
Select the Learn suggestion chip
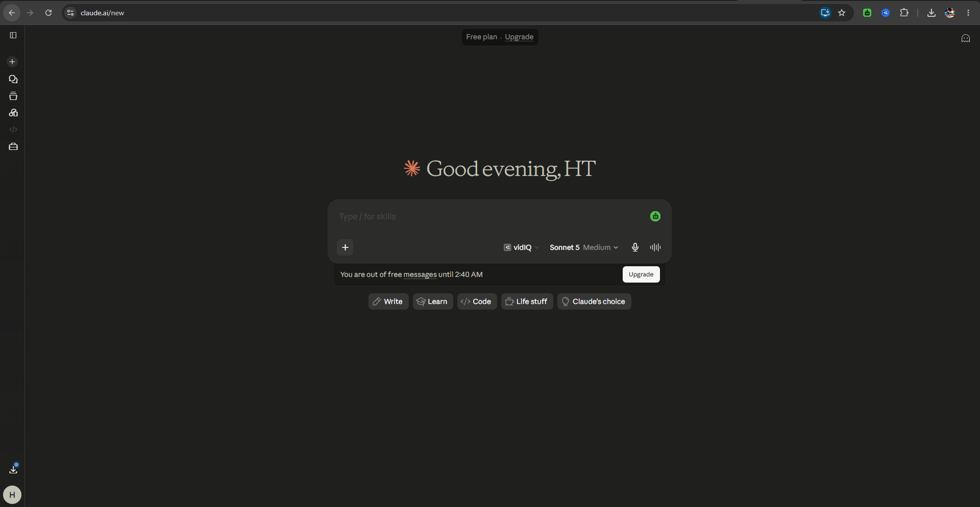(433, 301)
